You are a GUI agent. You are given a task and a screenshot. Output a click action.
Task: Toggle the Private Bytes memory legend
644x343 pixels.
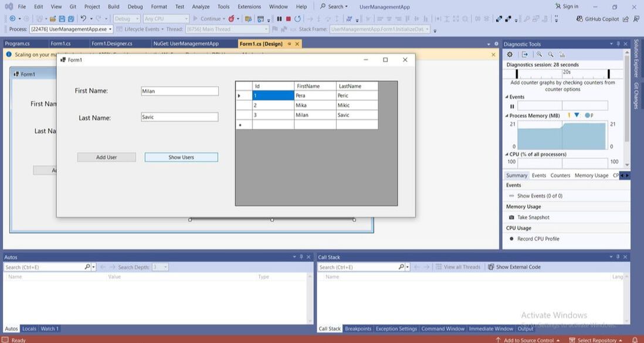tap(588, 116)
